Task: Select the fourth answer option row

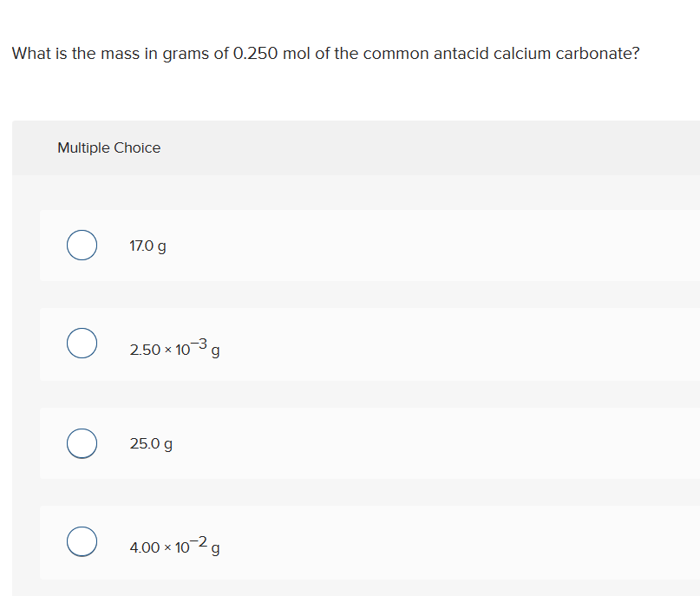Action: [347, 541]
